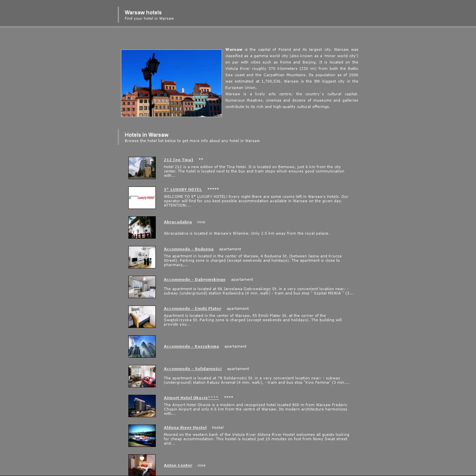Open the Abracadabra hotel page
Image resolution: width=476 pixels, height=476 pixels.
[177, 222]
